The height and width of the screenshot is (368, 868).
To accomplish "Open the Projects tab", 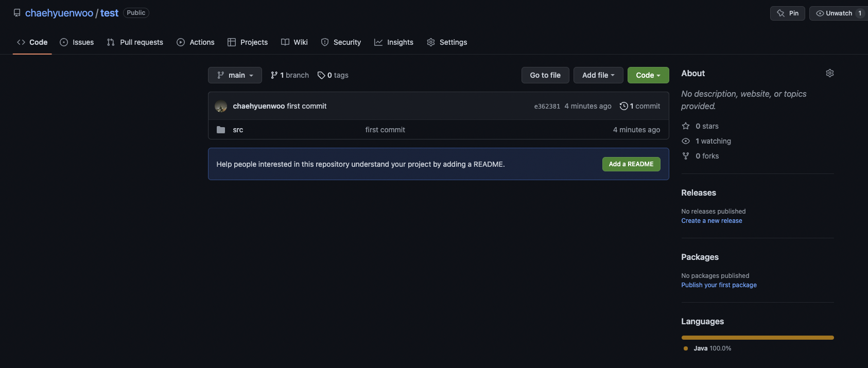I will pyautogui.click(x=248, y=42).
